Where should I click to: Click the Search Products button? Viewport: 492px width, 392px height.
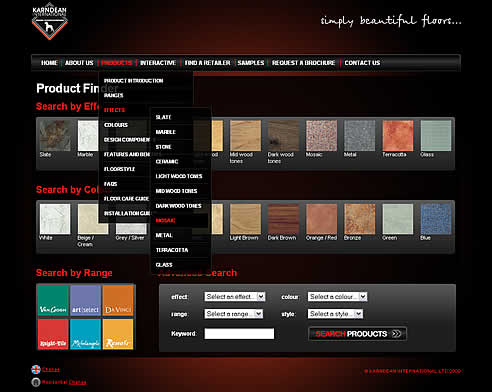click(357, 334)
